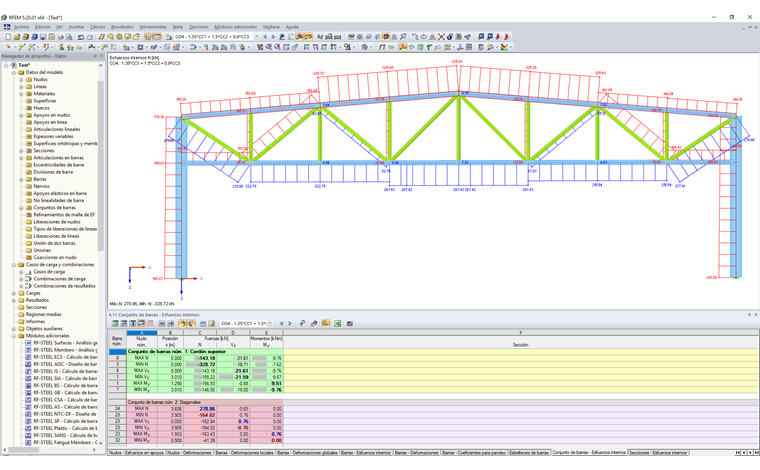The width and height of the screenshot is (760, 470).
Task: Switch to the Nudos - Deformaciones tab
Action: click(190, 453)
